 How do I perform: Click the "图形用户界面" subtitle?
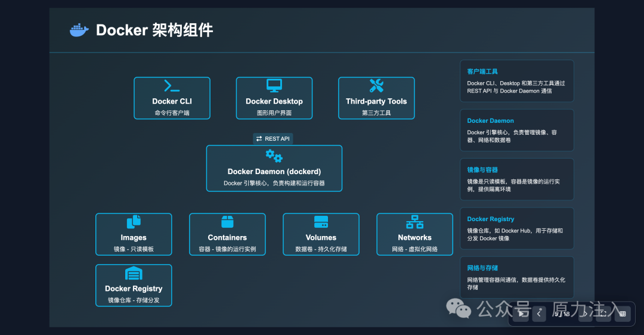274,113
